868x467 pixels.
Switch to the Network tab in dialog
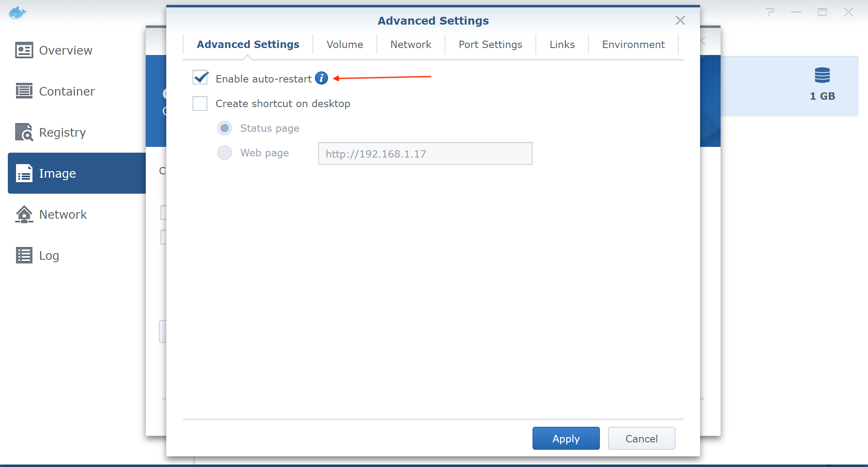411,44
